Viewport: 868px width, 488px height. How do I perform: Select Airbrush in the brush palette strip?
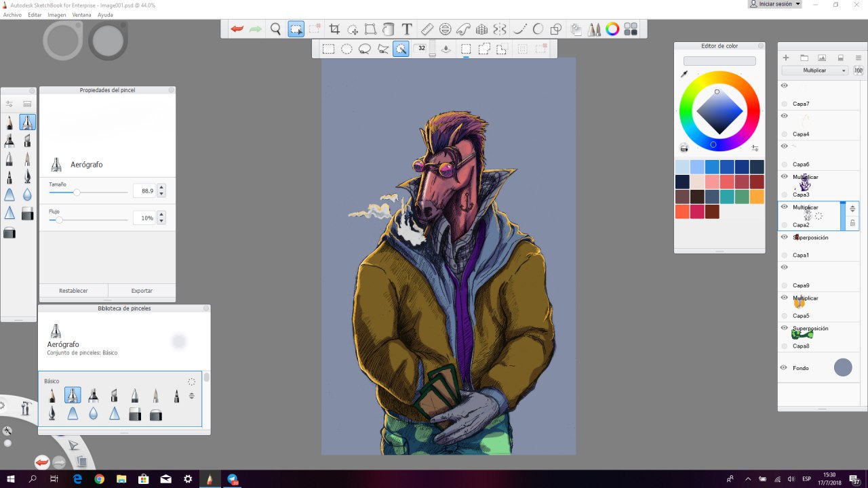[x=27, y=122]
